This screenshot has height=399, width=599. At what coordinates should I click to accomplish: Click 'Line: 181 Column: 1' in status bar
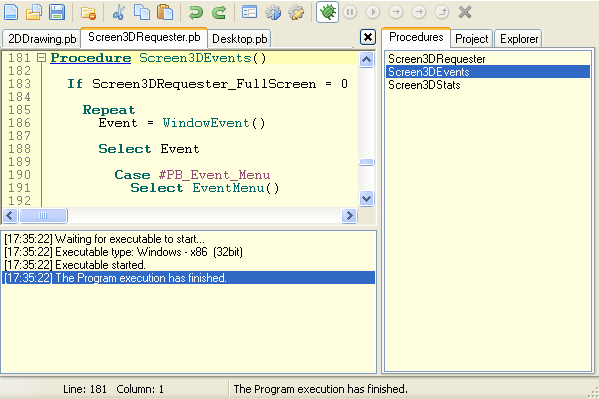point(113,389)
